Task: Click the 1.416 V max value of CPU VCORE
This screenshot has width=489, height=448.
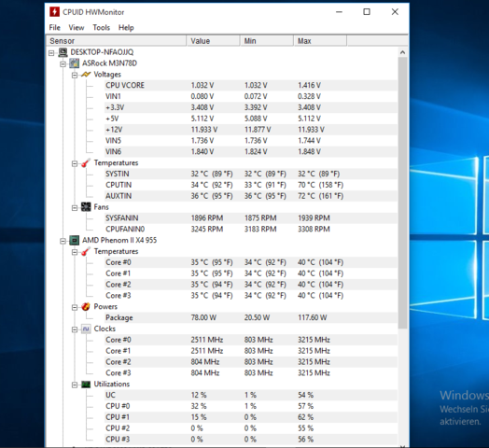Action: [x=309, y=86]
